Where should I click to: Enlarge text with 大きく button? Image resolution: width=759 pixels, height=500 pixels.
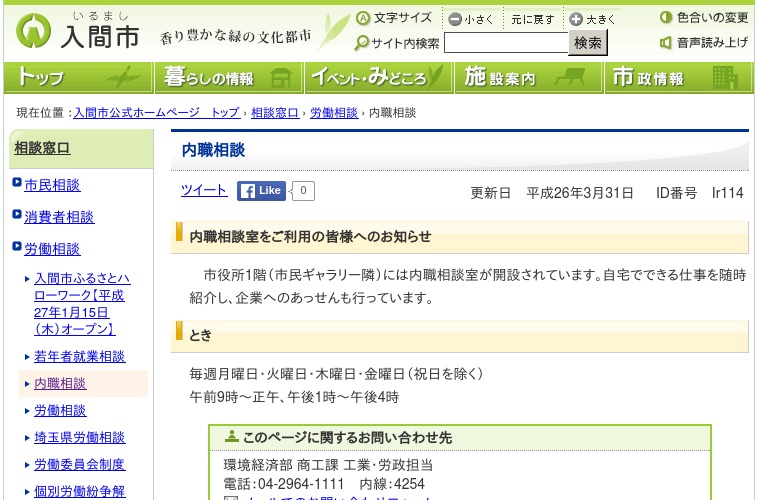pos(592,19)
